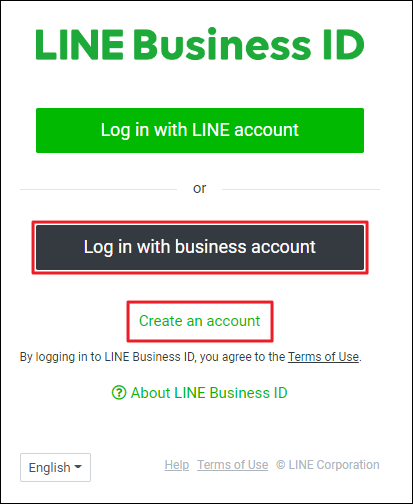The width and height of the screenshot is (413, 504).
Task: Click the word LINE in the logo
Action: [80, 45]
